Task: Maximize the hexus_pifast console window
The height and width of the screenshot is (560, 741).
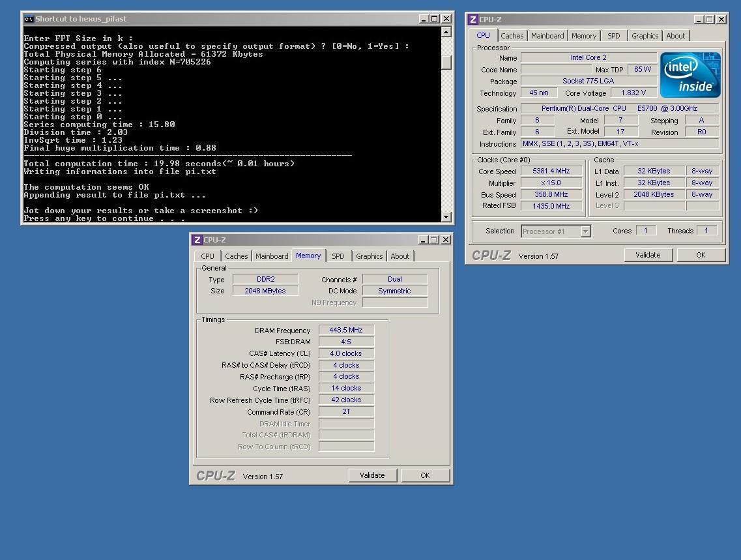Action: coord(434,19)
